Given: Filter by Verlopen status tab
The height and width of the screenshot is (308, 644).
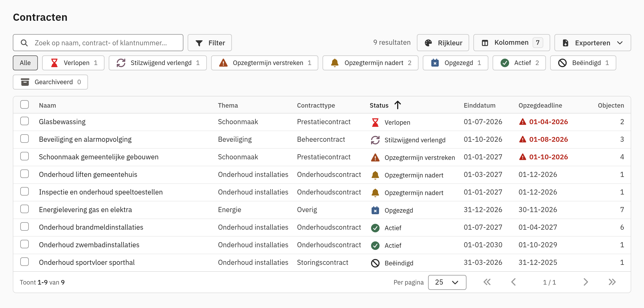Looking at the screenshot, I should tap(73, 63).
